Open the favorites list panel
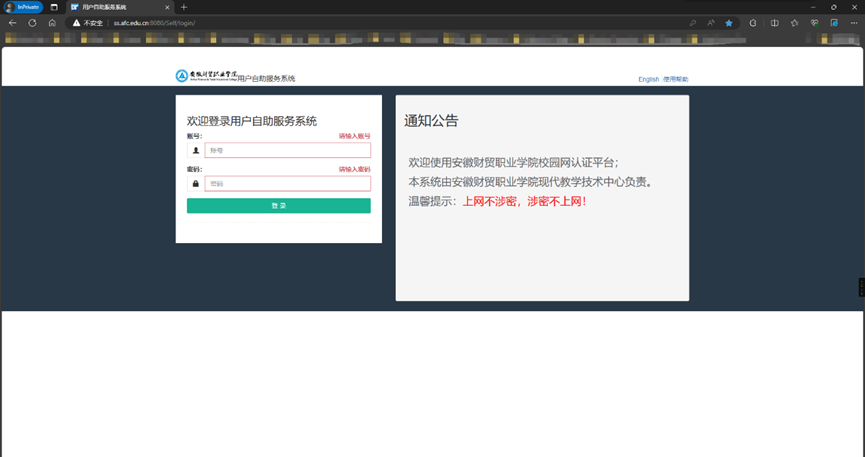865x457 pixels. [794, 23]
